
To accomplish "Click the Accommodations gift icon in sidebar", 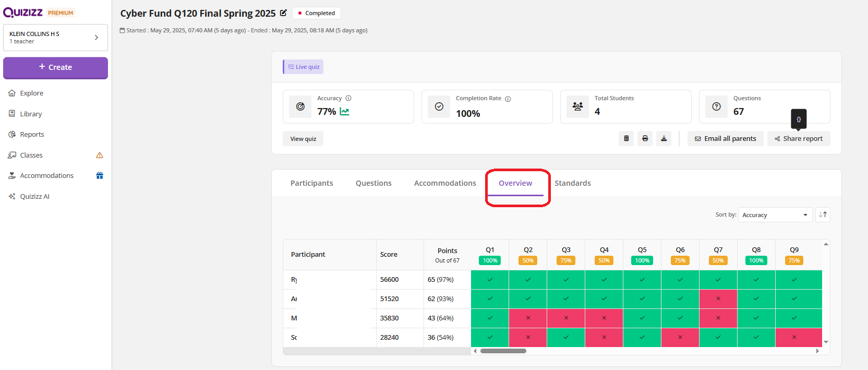I will pos(100,176).
